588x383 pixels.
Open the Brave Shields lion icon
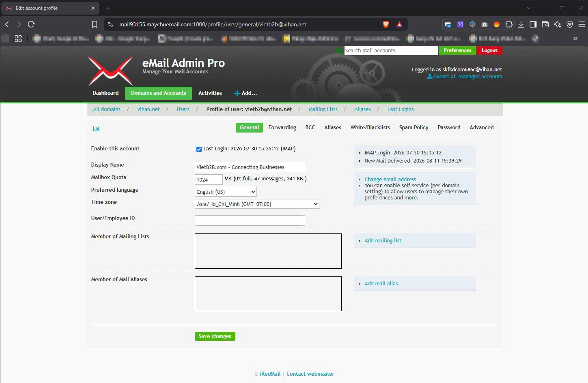(x=386, y=24)
